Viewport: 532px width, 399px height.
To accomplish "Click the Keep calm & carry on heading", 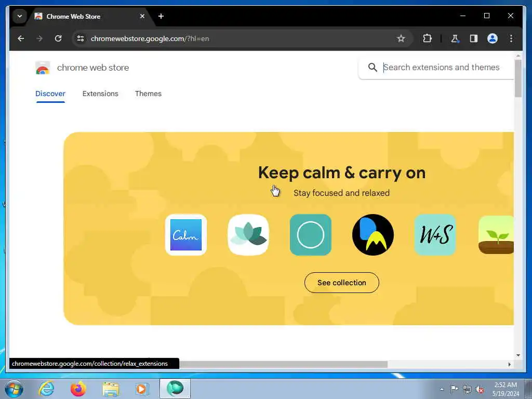I will tap(342, 172).
